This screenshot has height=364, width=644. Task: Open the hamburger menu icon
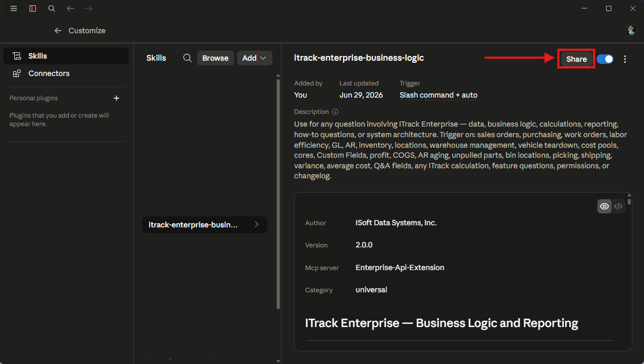click(14, 8)
